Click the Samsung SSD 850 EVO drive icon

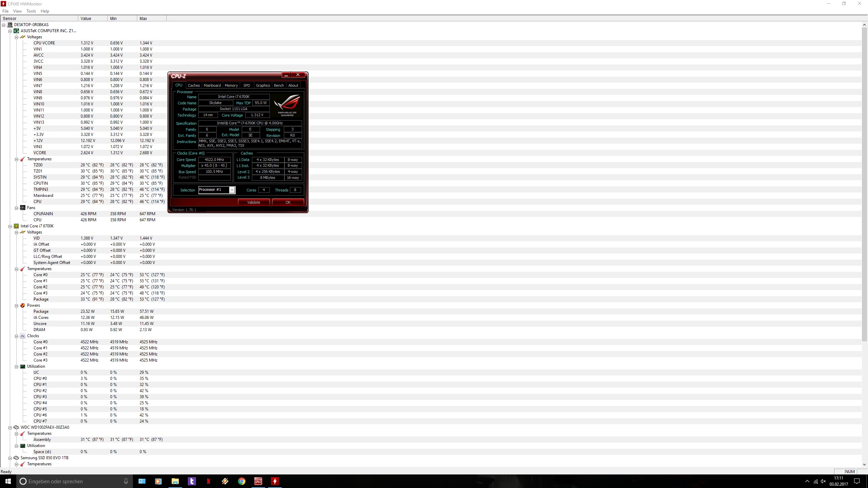(16, 458)
